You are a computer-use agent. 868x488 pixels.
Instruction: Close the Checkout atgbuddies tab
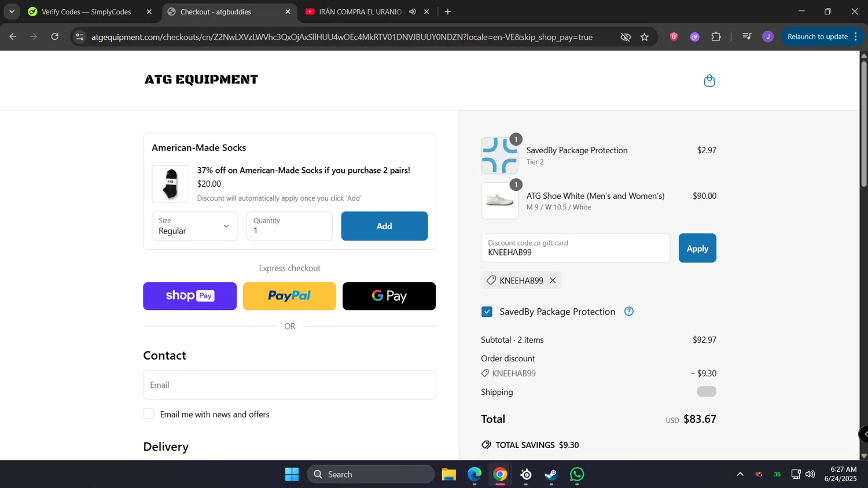click(288, 12)
